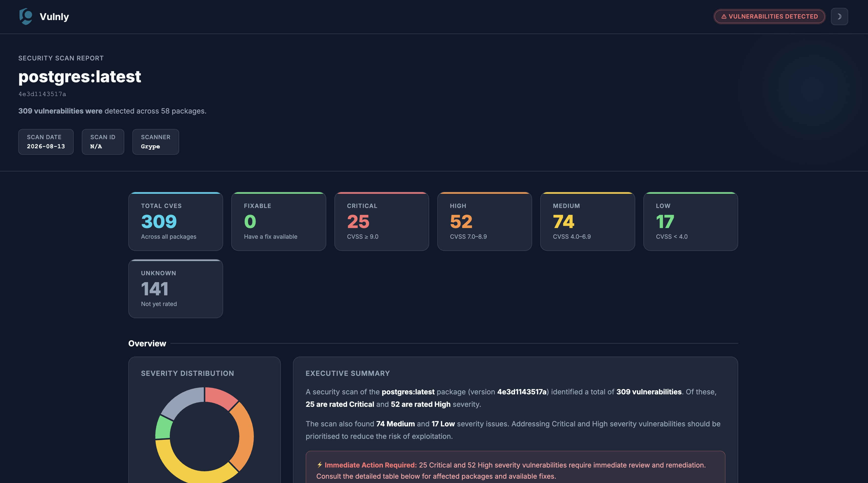Screen dimensions: 868x483
Task: Click 'CVSS ≥ 9.0' caption
Action: (x=363, y=237)
